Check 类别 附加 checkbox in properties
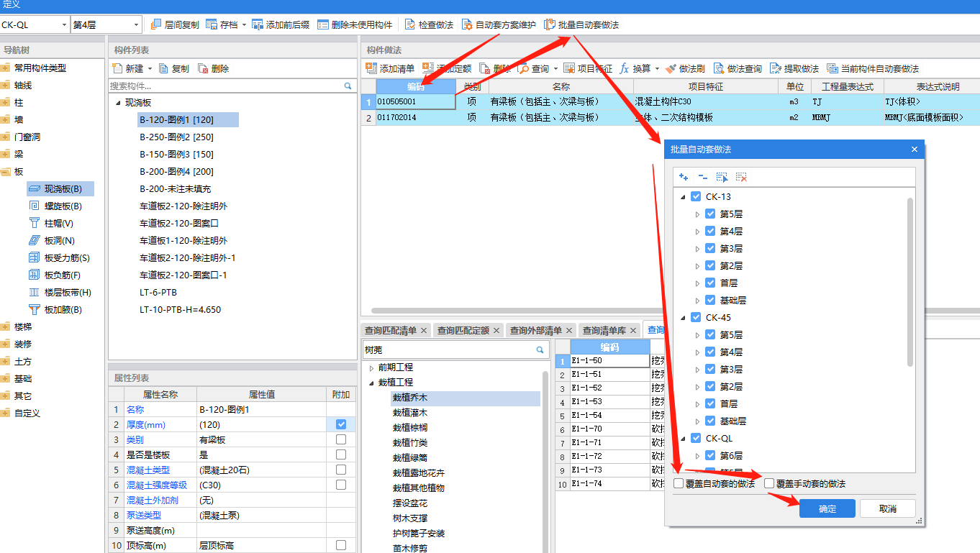The image size is (980, 553). (x=341, y=439)
